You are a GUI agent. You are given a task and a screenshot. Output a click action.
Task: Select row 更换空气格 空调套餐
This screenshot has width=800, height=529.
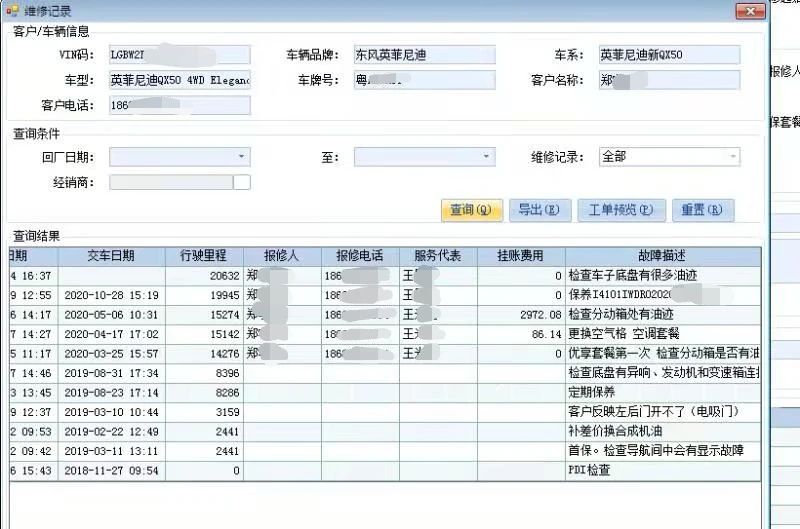tap(385, 334)
